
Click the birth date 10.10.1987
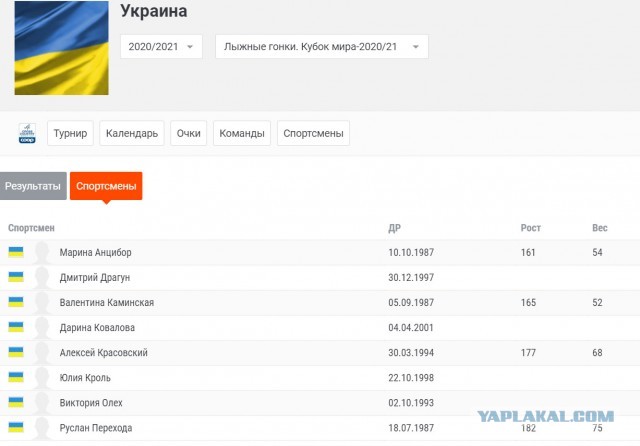(x=411, y=253)
